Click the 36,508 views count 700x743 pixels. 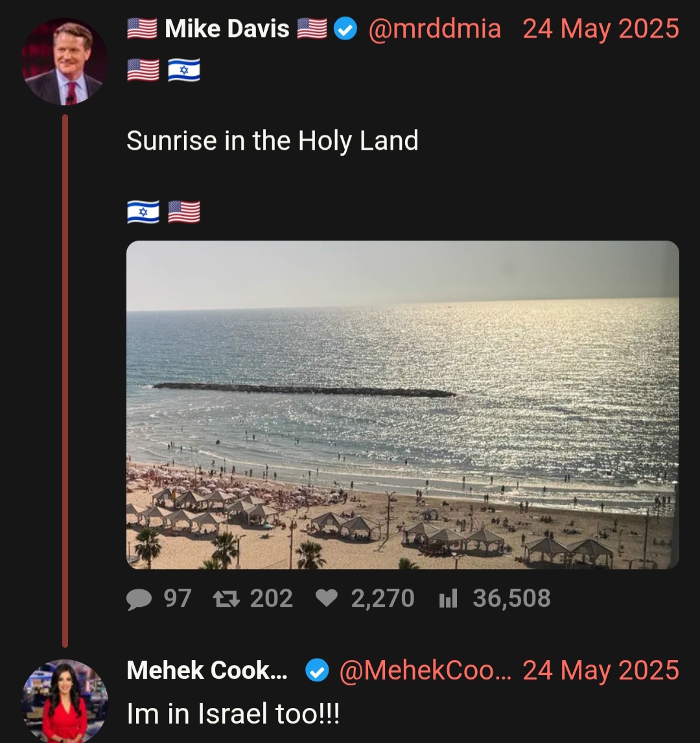pyautogui.click(x=511, y=598)
